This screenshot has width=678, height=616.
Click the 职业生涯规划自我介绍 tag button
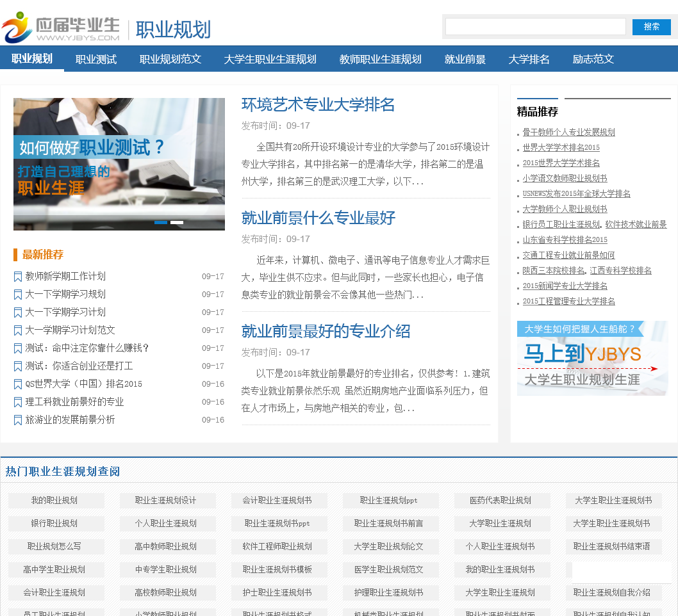614,593
